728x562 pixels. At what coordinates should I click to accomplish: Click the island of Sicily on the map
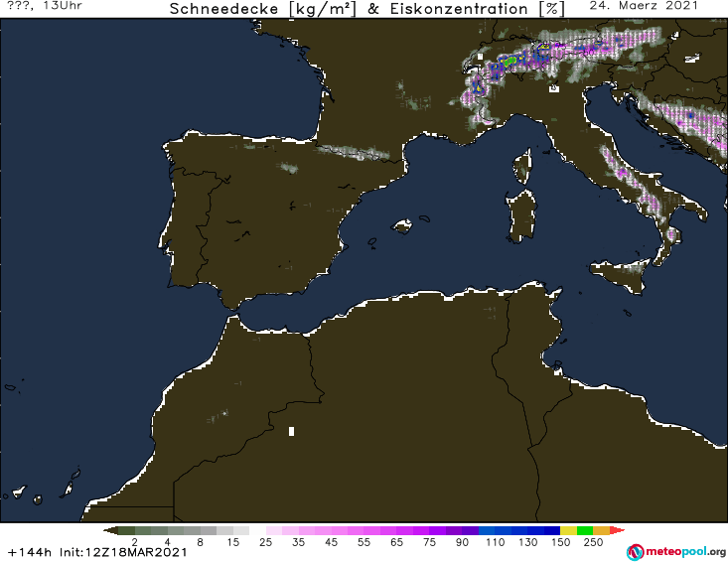point(621,275)
